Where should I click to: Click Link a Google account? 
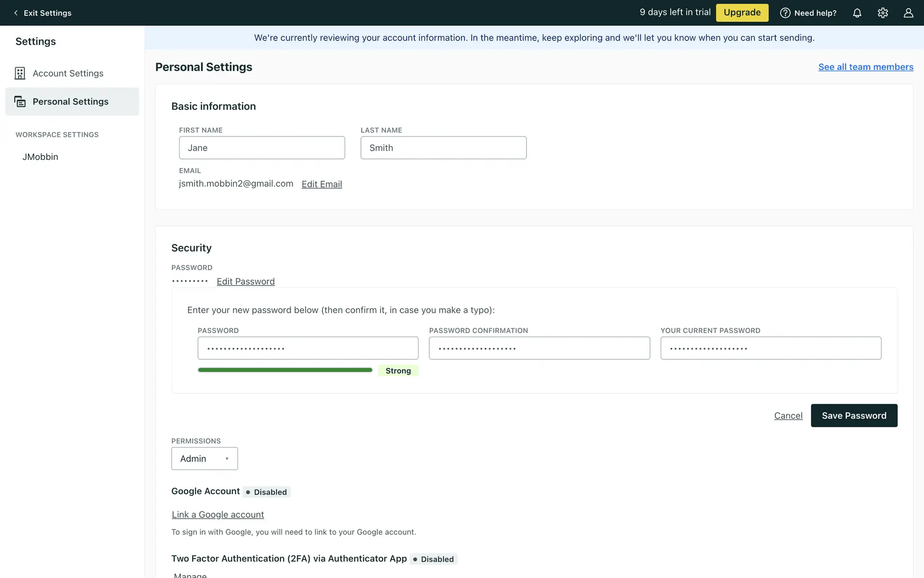tap(218, 514)
